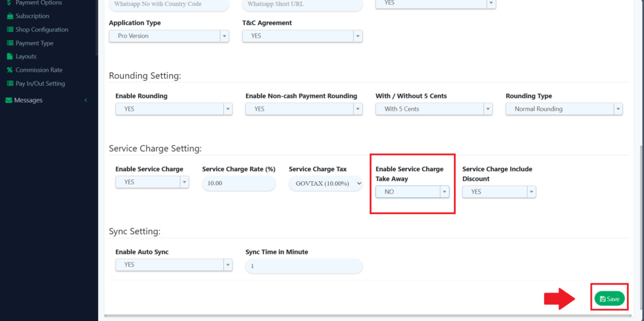Click the Shop Configuration list icon
This screenshot has height=321, width=644.
pos(10,30)
